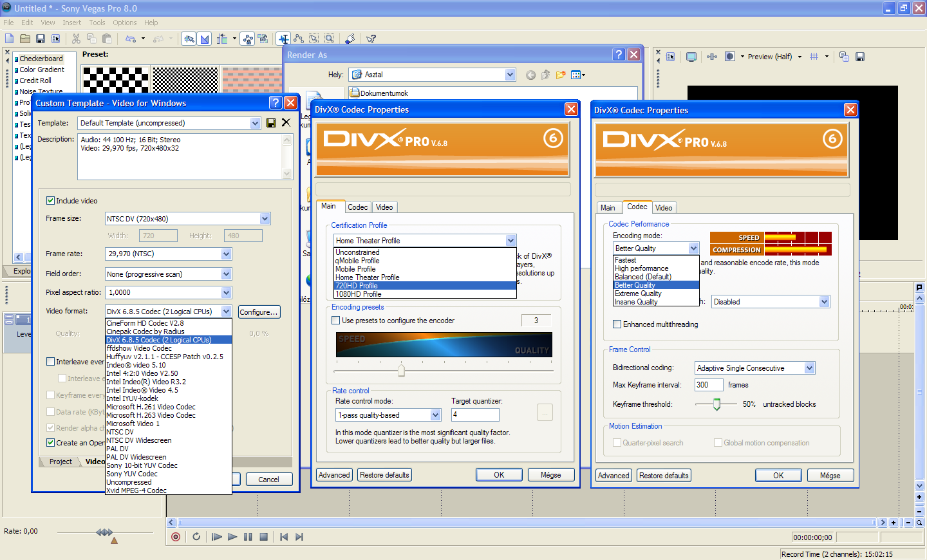Open Project Video Properties icon in preview toolbar
Image resolution: width=927 pixels, height=560 pixels.
pyautogui.click(x=670, y=57)
